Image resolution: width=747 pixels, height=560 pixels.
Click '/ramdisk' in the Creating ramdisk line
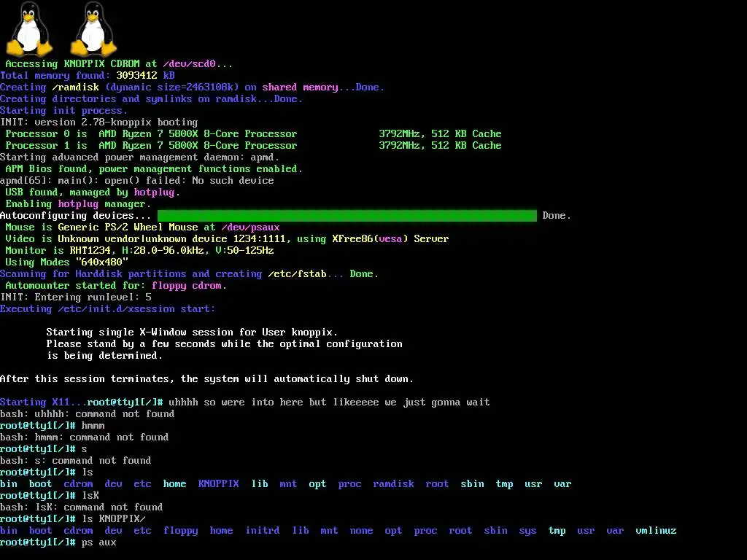click(x=76, y=87)
